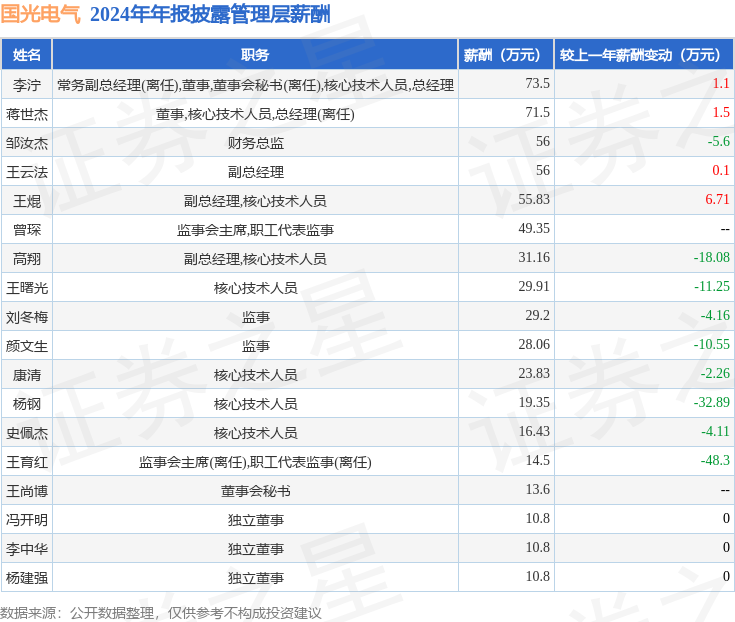735x622 pixels.
Task: Click the salary value 19.35
Action: tap(534, 403)
